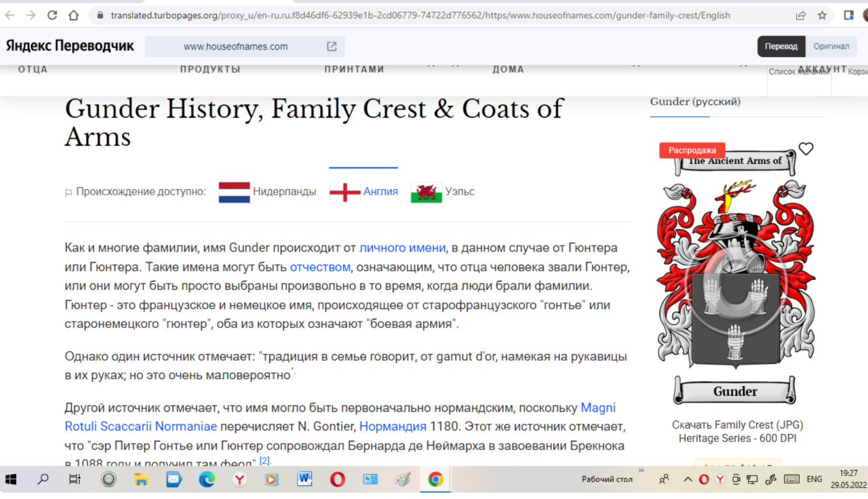
Task: Open Task View in taskbar
Action: [75, 479]
